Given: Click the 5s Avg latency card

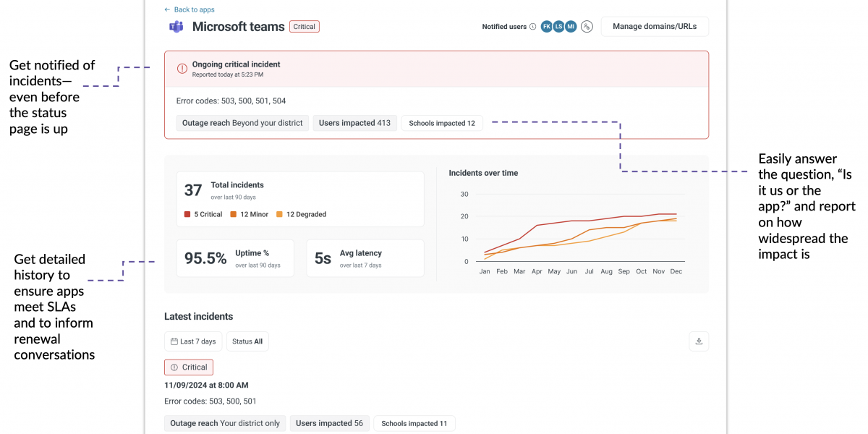Looking at the screenshot, I should click(365, 258).
